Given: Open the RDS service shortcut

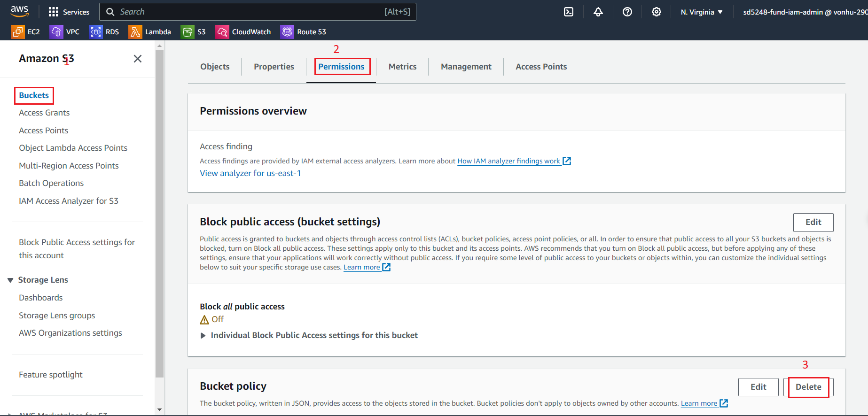Looking at the screenshot, I should pos(104,32).
